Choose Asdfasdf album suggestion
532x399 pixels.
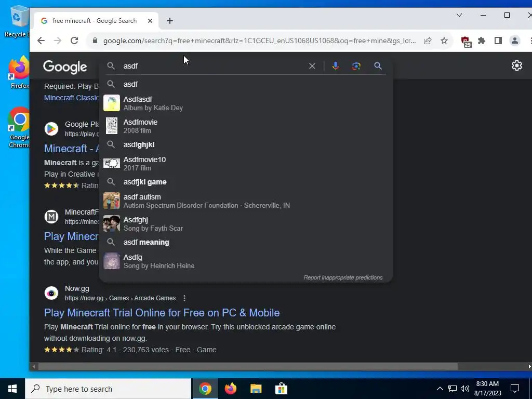point(246,103)
